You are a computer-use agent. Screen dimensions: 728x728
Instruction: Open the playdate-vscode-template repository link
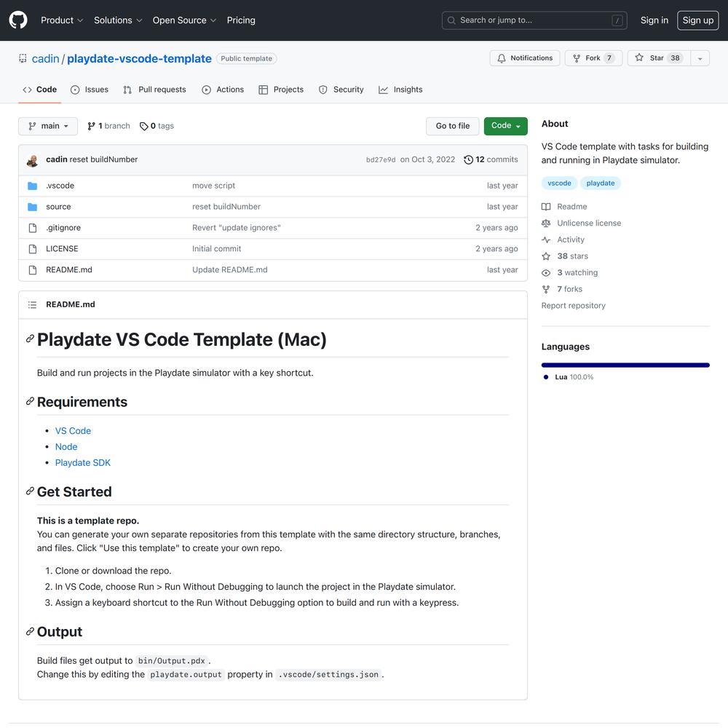click(139, 59)
